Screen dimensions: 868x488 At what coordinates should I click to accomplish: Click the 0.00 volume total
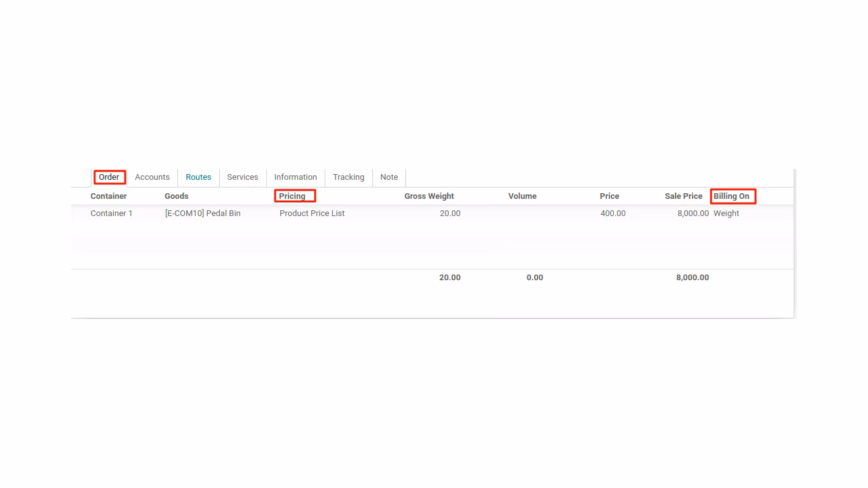tap(535, 278)
